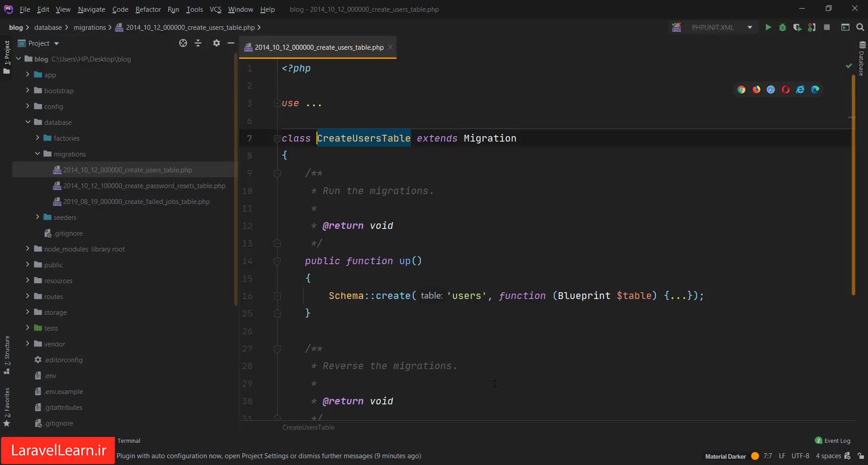The width and height of the screenshot is (868, 465).
Task: Run with Coverage icon in toolbar
Action: (x=797, y=28)
